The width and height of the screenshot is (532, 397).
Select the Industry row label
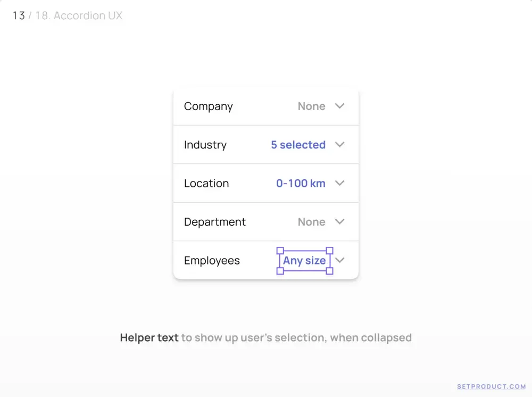(205, 145)
